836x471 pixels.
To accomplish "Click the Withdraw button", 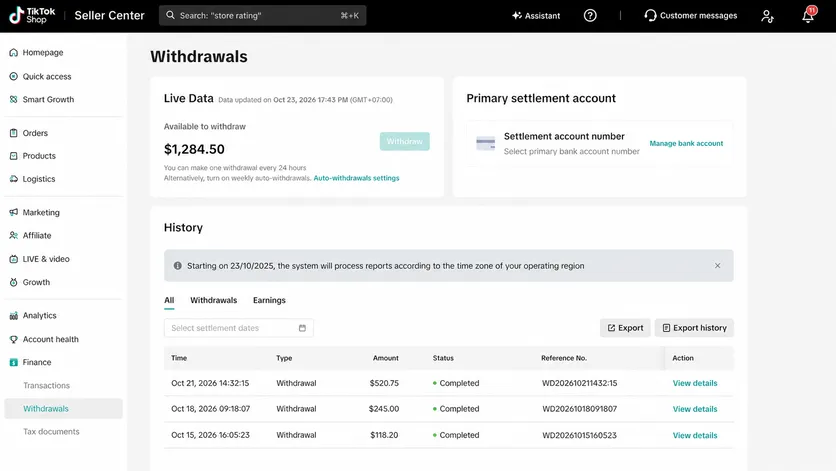I will click(x=405, y=141).
